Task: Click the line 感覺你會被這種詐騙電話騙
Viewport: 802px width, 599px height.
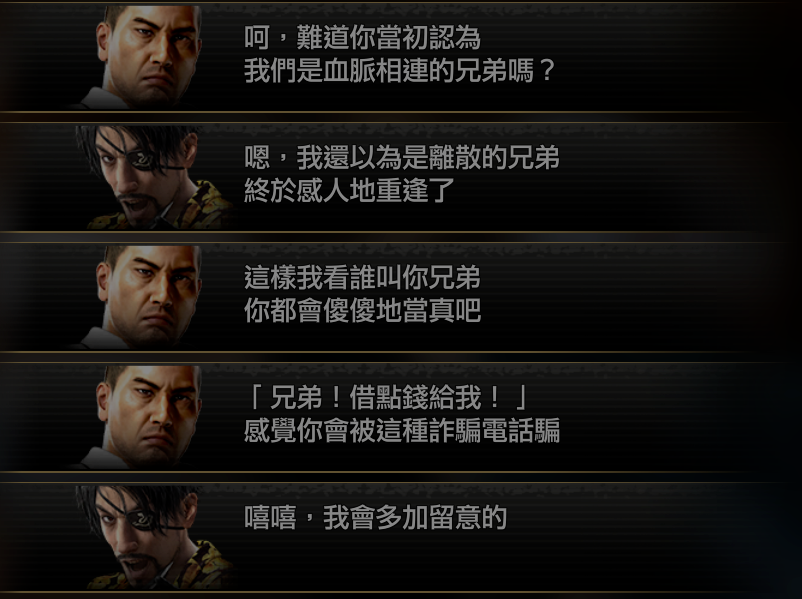Action: pos(402,430)
